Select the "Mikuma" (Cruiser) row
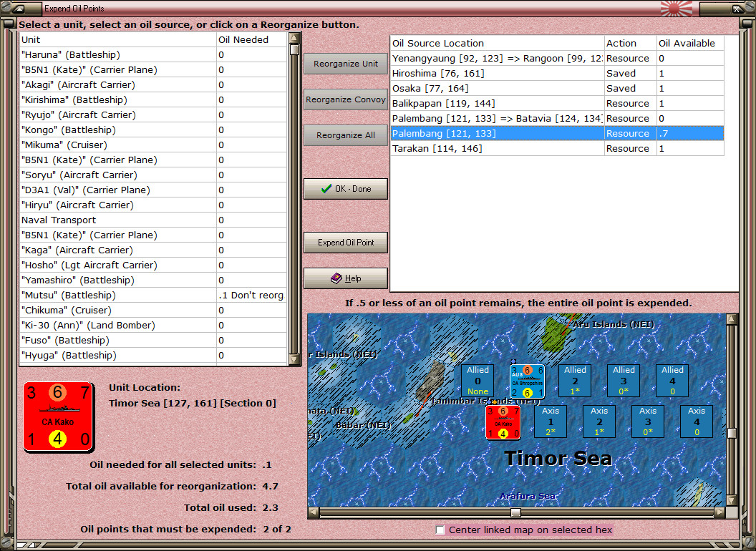 153,145
